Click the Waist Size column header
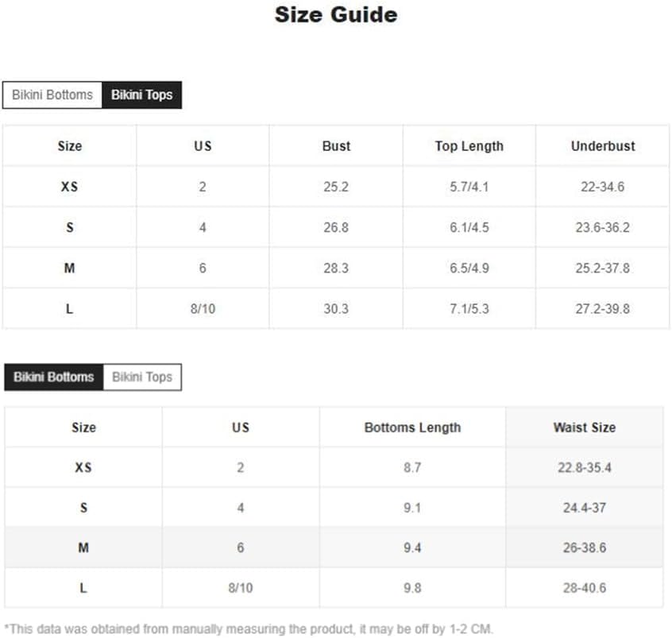672x638 pixels. 584,427
